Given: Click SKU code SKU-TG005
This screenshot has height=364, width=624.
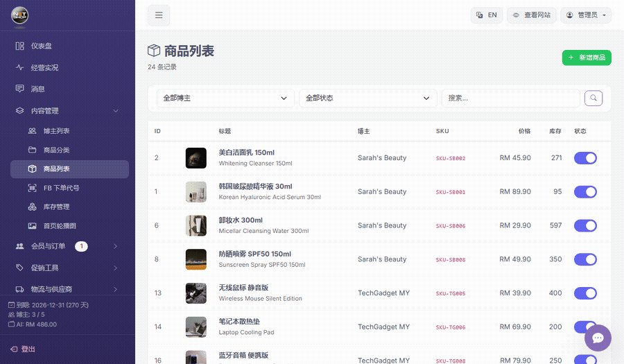Looking at the screenshot, I should pos(451,293).
